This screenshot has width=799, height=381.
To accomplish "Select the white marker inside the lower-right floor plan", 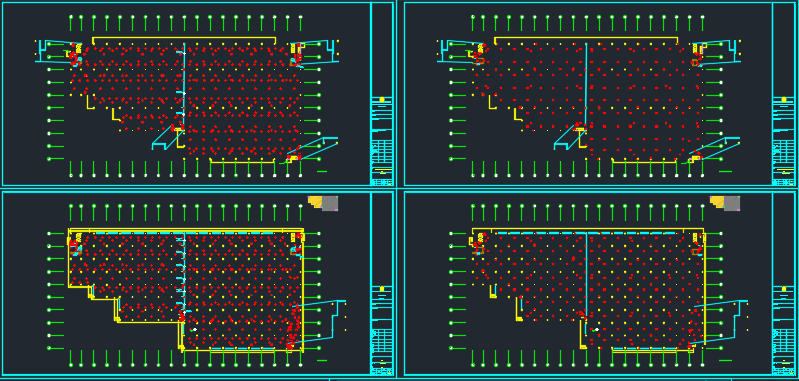I will tap(596, 330).
